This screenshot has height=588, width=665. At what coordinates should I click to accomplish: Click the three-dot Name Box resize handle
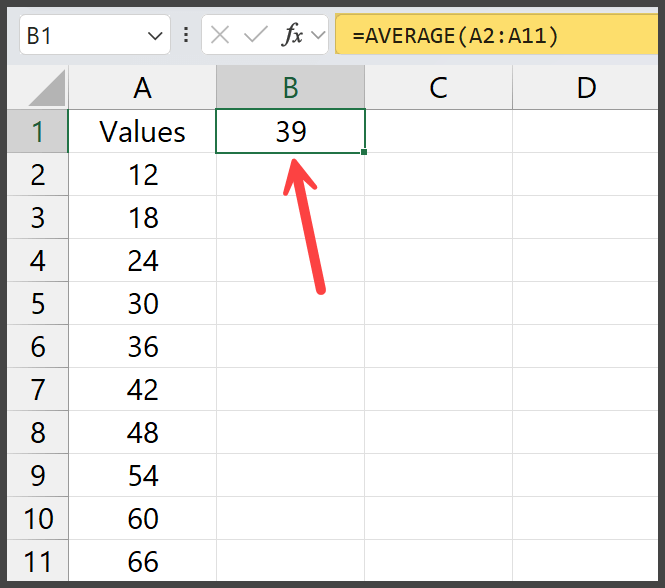186,35
